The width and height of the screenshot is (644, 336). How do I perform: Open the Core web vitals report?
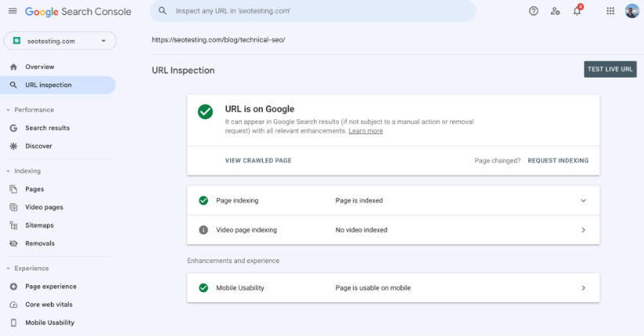[49, 305]
